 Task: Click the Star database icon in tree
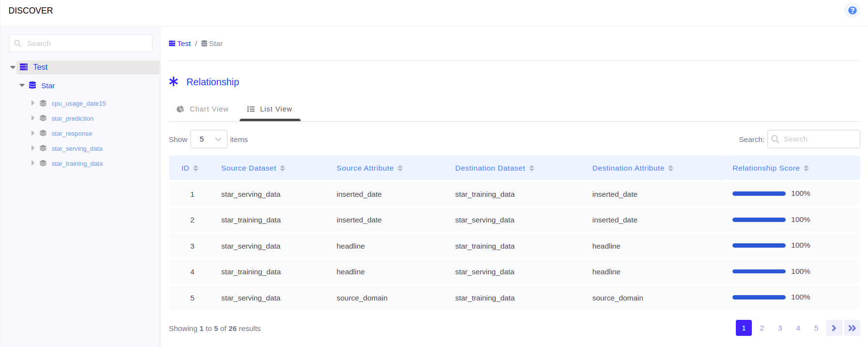tap(32, 85)
